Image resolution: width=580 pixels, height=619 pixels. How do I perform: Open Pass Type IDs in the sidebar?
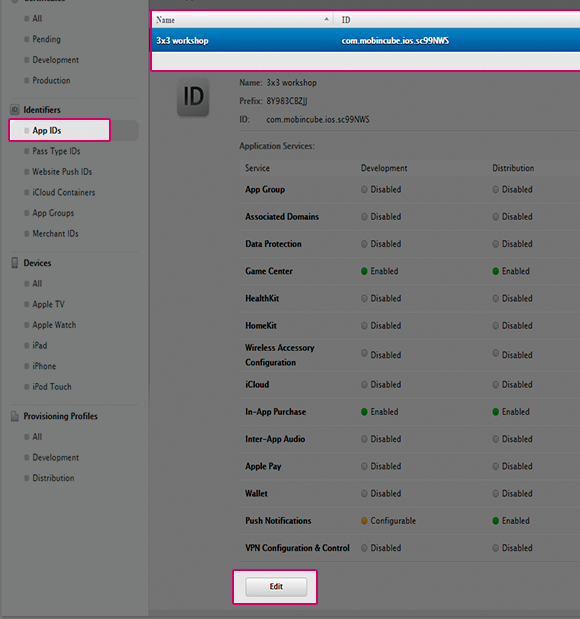point(56,151)
